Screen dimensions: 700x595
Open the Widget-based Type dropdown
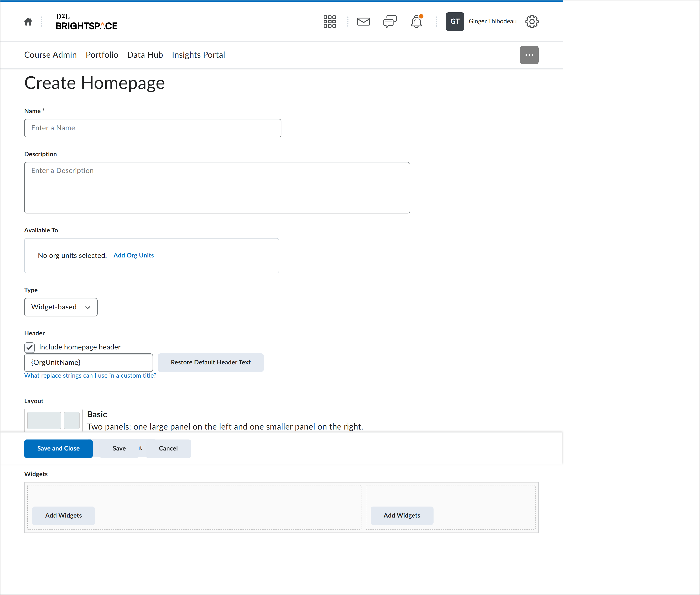click(61, 307)
